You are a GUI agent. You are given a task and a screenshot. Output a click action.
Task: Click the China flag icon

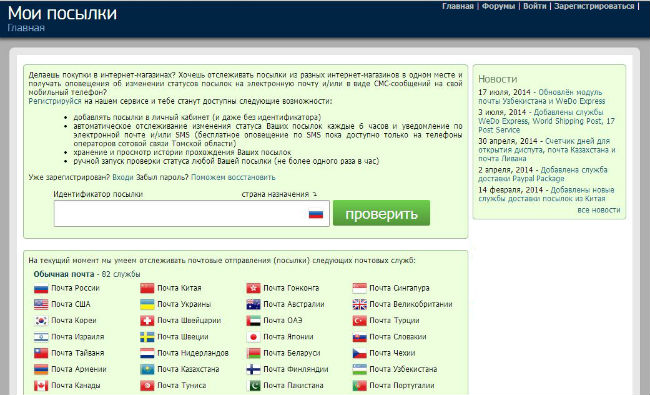147,288
